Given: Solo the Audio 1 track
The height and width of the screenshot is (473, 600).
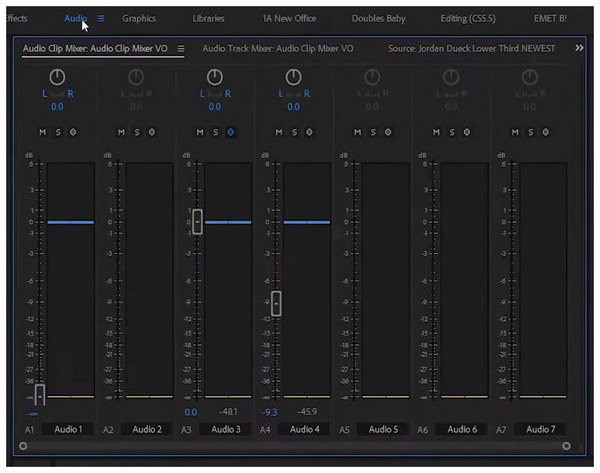Looking at the screenshot, I should [58, 132].
